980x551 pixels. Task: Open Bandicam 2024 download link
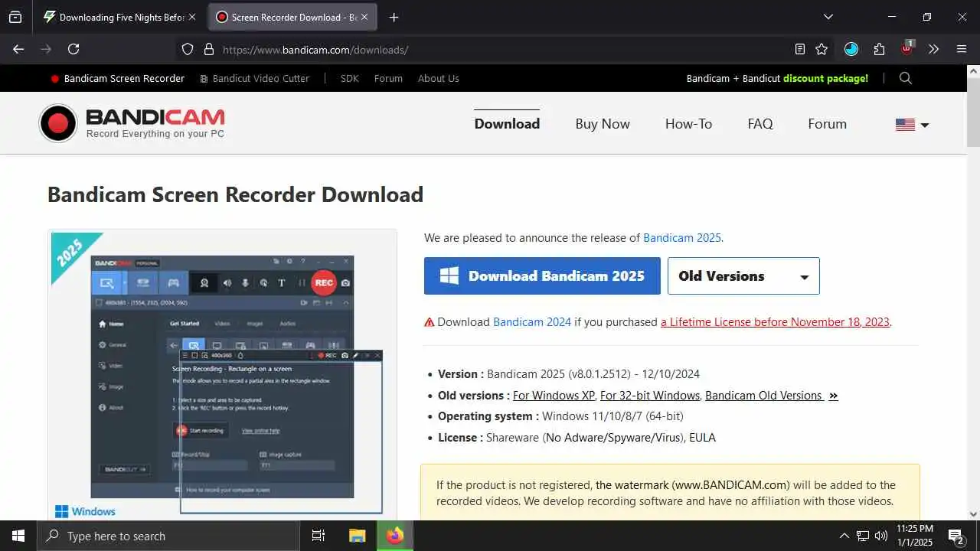532,322
